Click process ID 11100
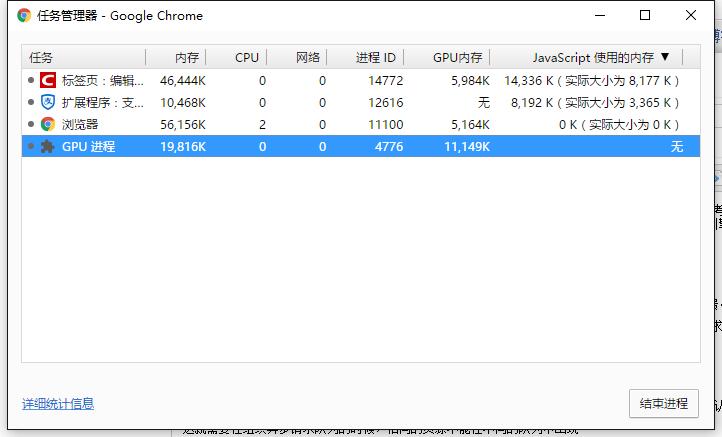The width and height of the screenshot is (722, 437). [x=385, y=124]
